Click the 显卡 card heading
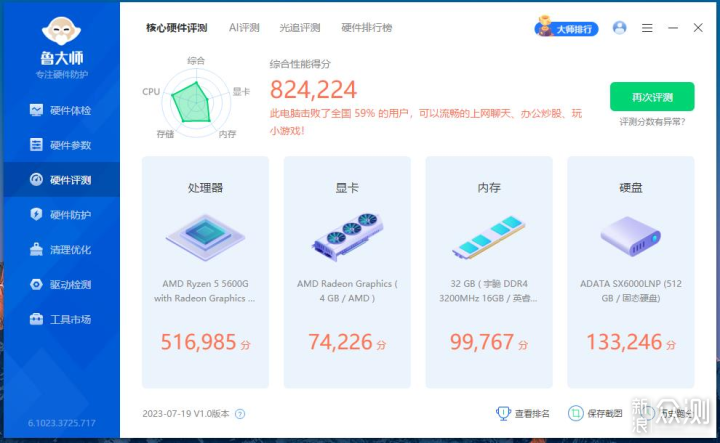Screen dimensions: 720x443 click(347, 188)
